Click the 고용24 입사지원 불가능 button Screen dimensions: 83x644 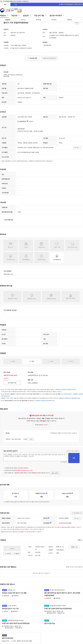click(49, 58)
